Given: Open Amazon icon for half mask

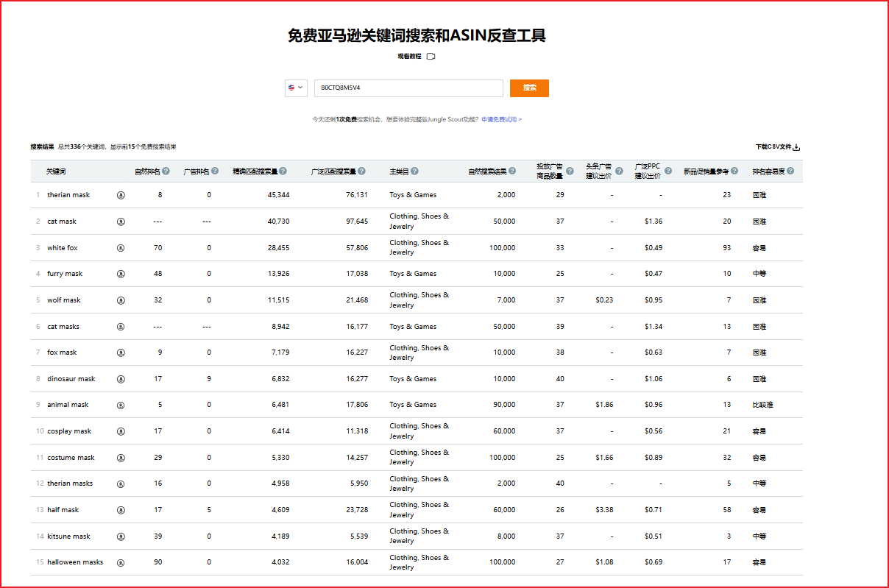Looking at the screenshot, I should coord(121,510).
